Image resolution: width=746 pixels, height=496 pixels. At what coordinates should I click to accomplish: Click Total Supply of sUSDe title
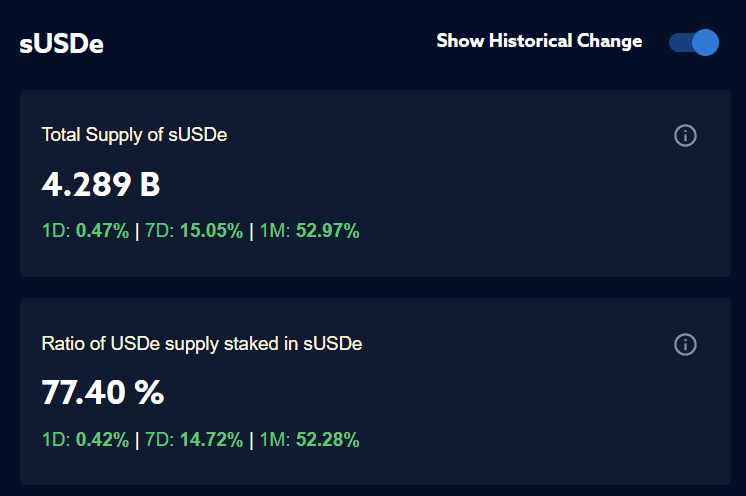click(x=134, y=134)
